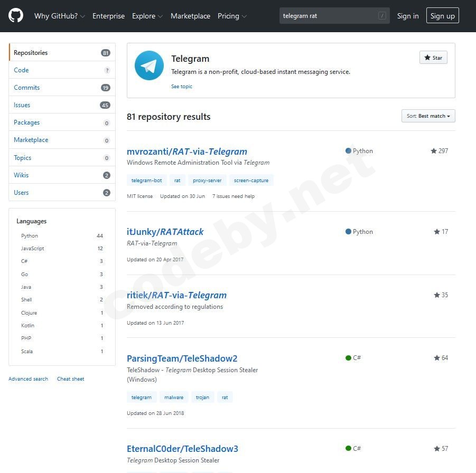The width and height of the screenshot is (476, 473).
Task: Open the Enterprise page
Action: pos(108,16)
